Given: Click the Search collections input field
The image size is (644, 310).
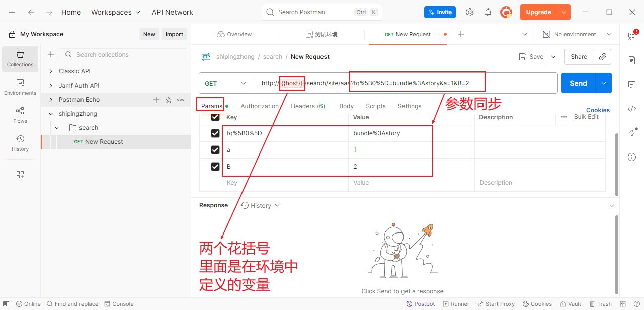Looking at the screenshot, I should 129,55.
